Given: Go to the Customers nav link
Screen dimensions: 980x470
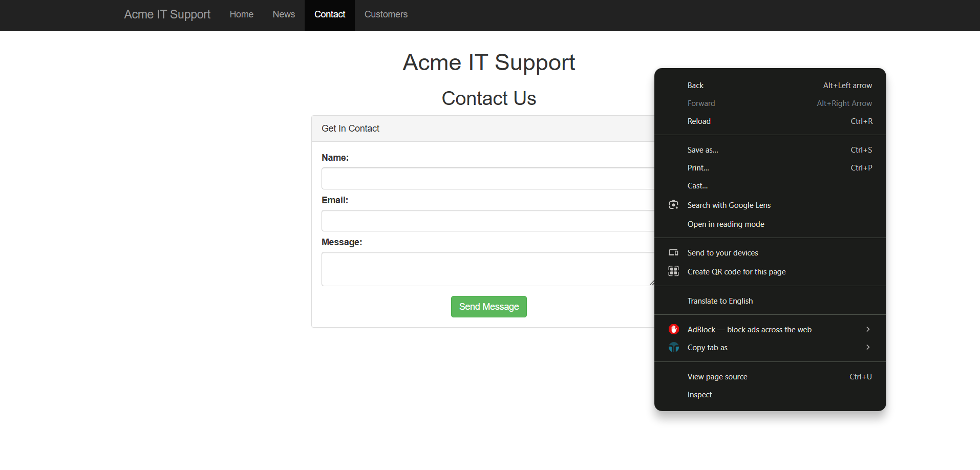Looking at the screenshot, I should coord(386,14).
